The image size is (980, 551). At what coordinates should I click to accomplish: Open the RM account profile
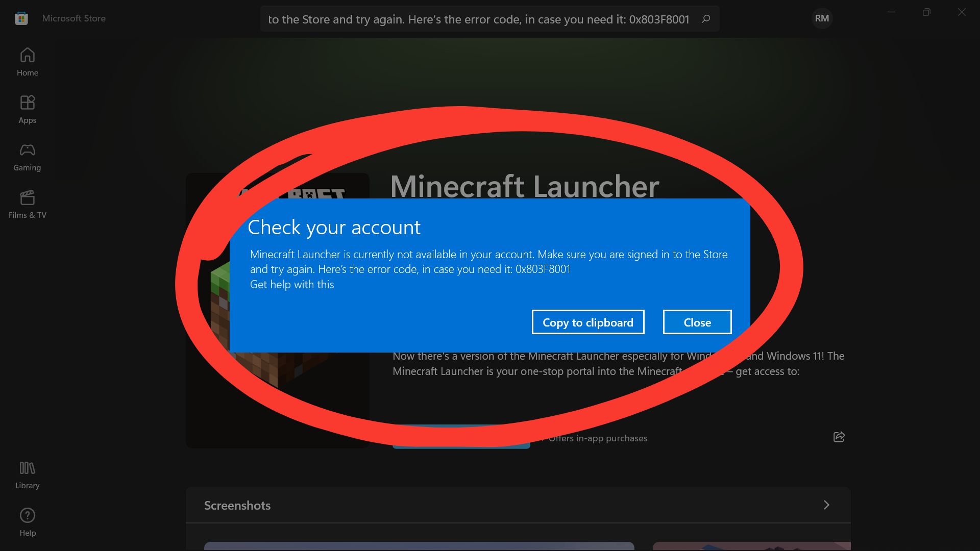pyautogui.click(x=822, y=18)
